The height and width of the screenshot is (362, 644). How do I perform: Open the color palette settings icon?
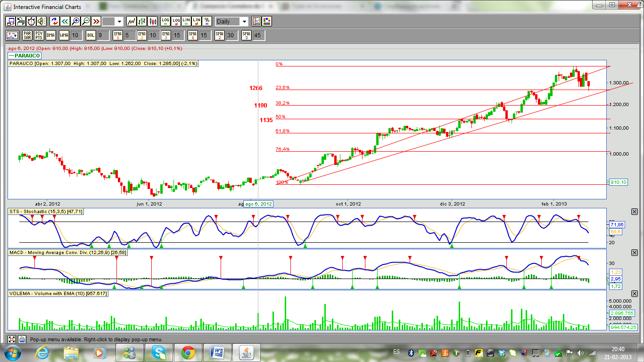[x=266, y=21]
